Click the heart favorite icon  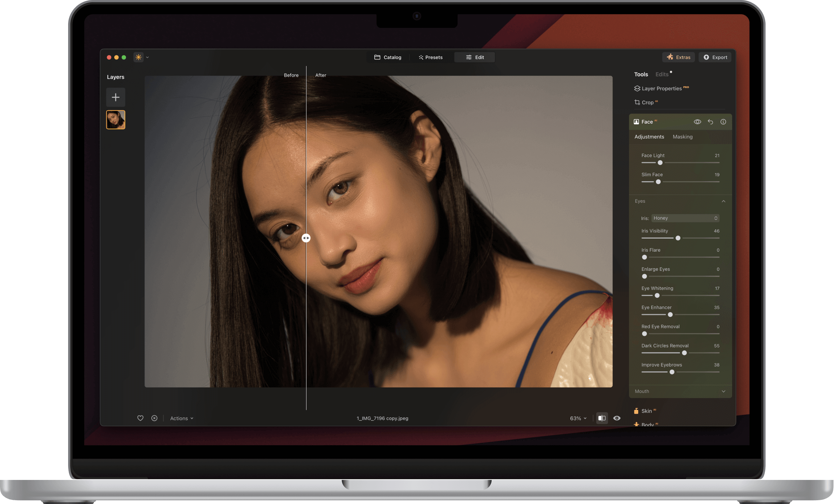coord(140,418)
